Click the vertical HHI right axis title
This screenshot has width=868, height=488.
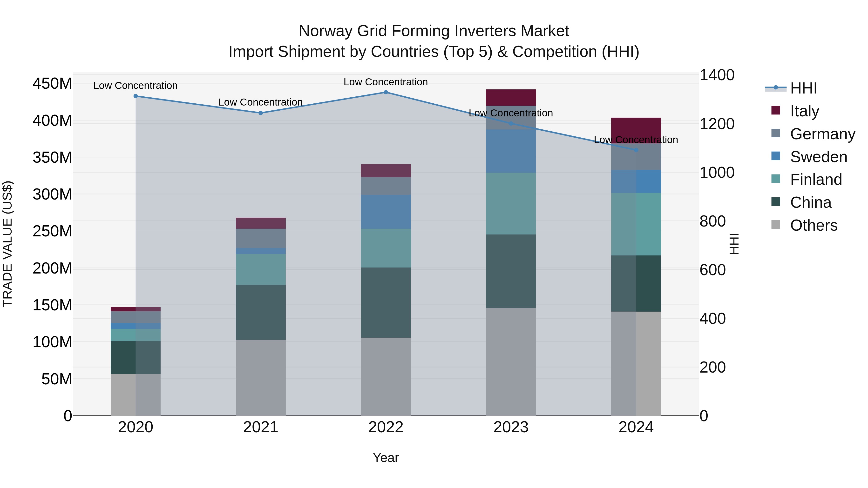(x=734, y=244)
